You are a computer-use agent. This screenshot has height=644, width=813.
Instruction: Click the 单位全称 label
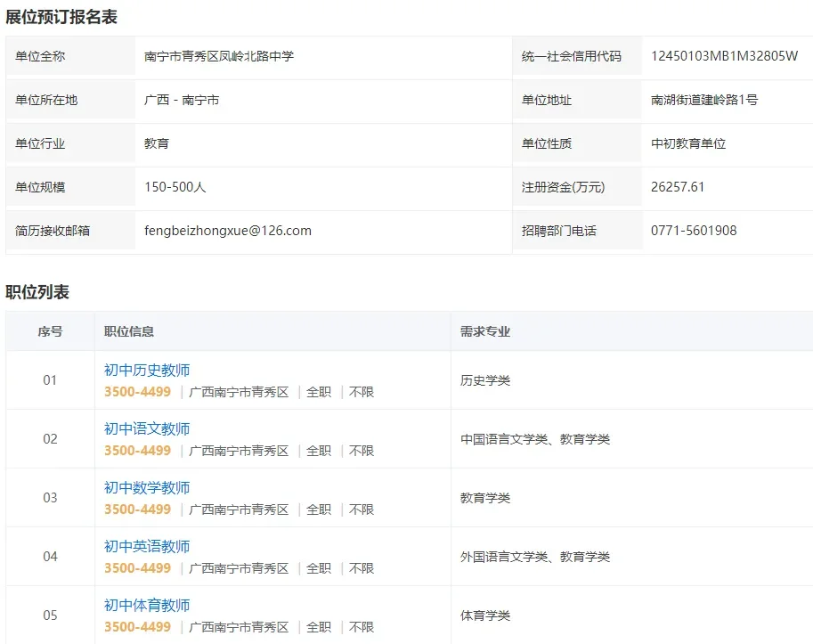(x=40, y=56)
